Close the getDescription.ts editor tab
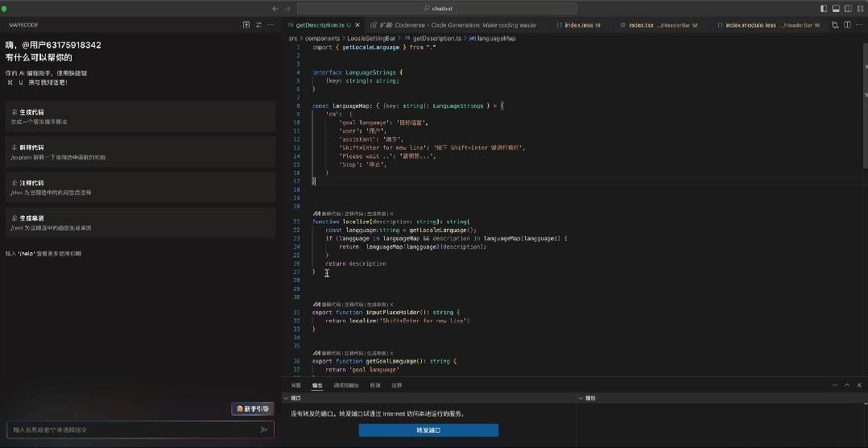This screenshot has width=868, height=448. click(359, 25)
